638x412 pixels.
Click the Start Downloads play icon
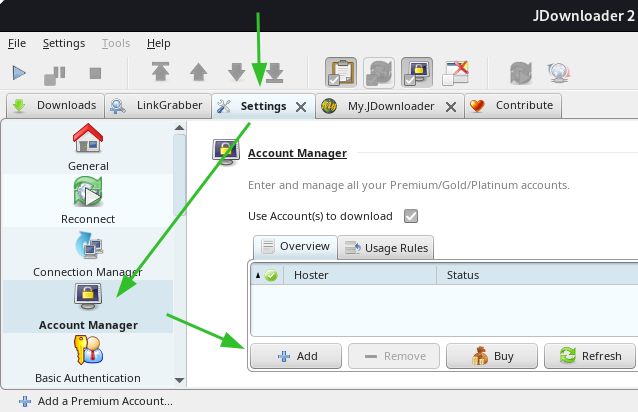(x=18, y=72)
